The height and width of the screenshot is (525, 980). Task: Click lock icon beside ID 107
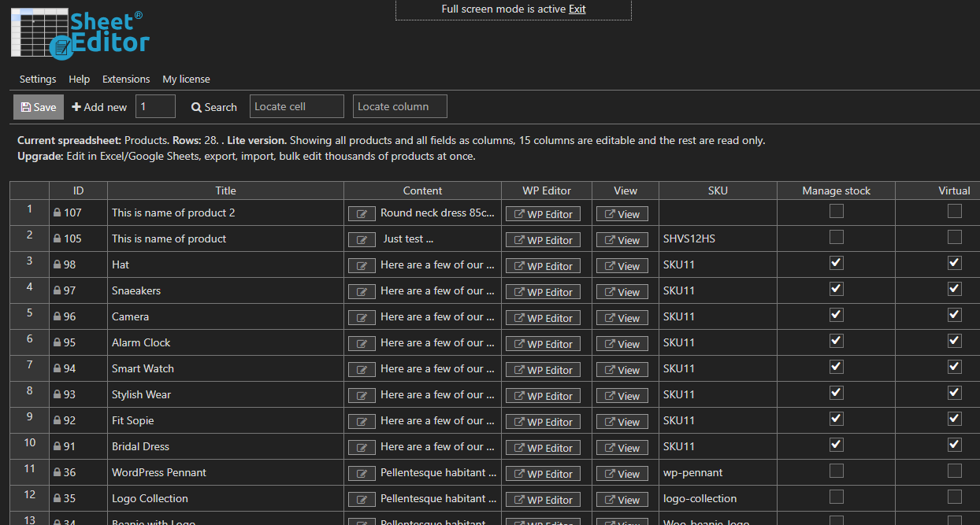(x=57, y=213)
